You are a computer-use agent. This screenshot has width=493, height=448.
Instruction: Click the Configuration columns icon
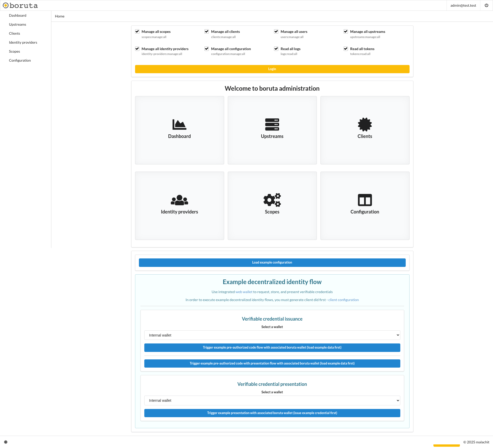coord(365,200)
